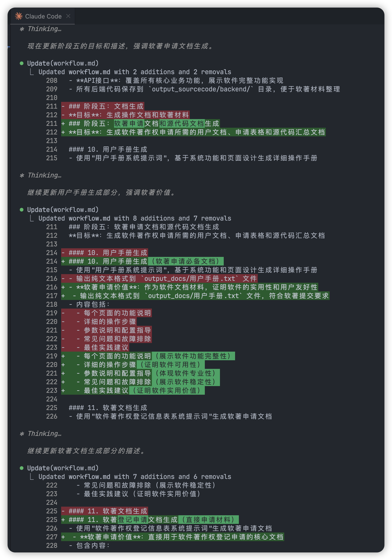Switch to the Claude Code tab label
The width and height of the screenshot is (392, 560).
[x=43, y=16]
